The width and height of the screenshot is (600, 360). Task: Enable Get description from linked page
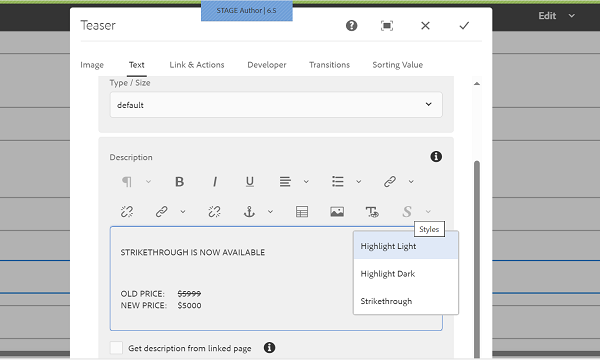(116, 348)
